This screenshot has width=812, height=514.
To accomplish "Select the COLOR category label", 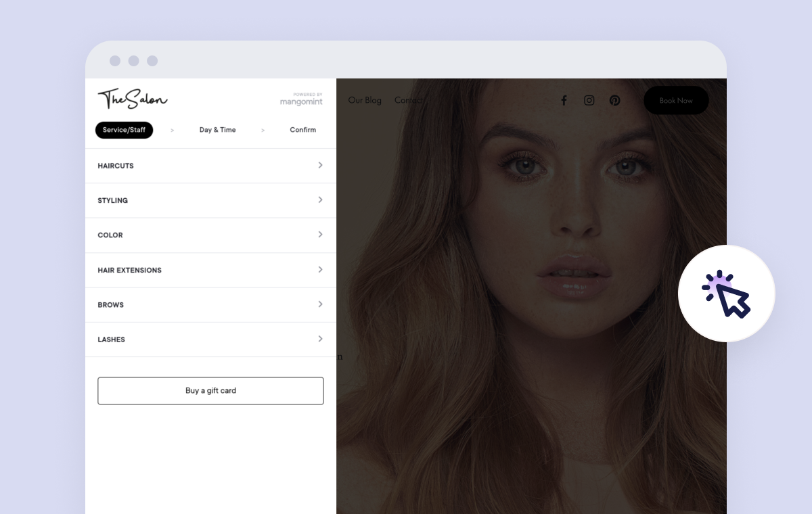I will [110, 235].
